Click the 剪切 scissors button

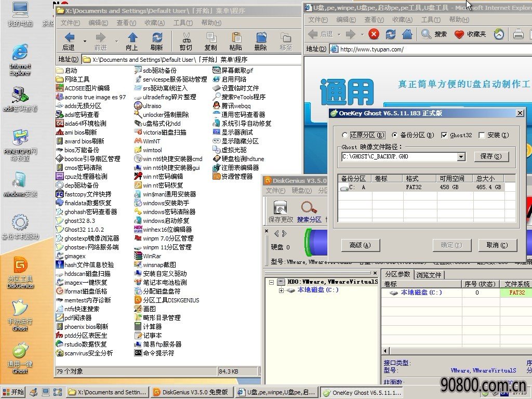point(186,42)
